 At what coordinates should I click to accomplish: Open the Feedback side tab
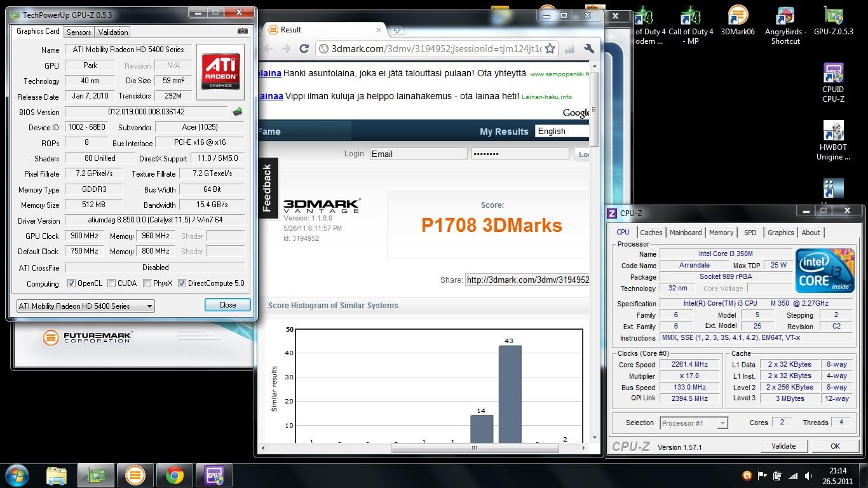pos(268,187)
